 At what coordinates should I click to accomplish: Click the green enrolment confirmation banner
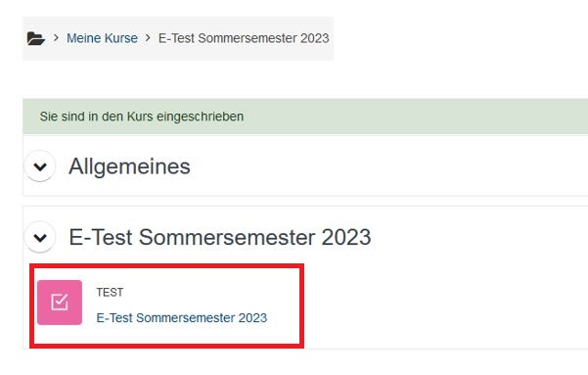pos(305,117)
